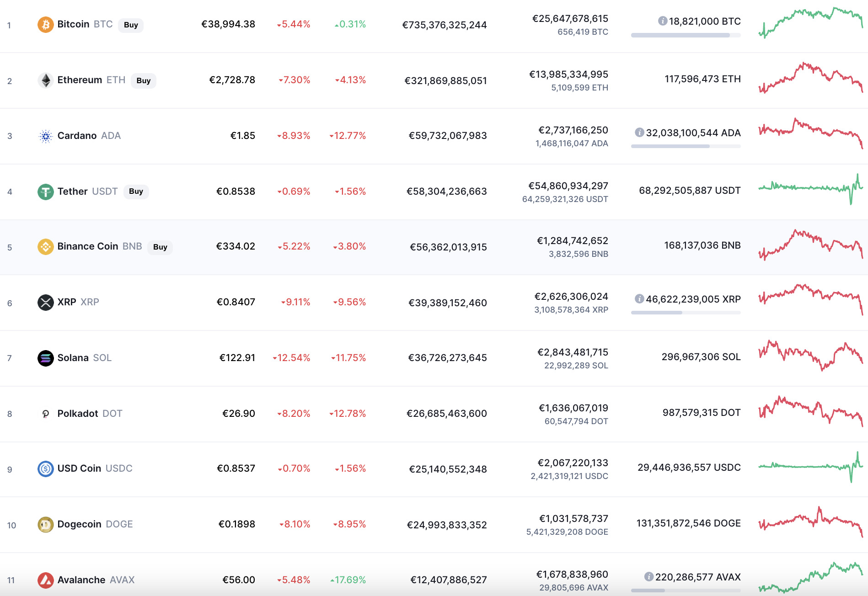Screen dimensions: 868x596
Task: Click USD Coin supply 29,446,936,557 USDC
Action: 689,468
